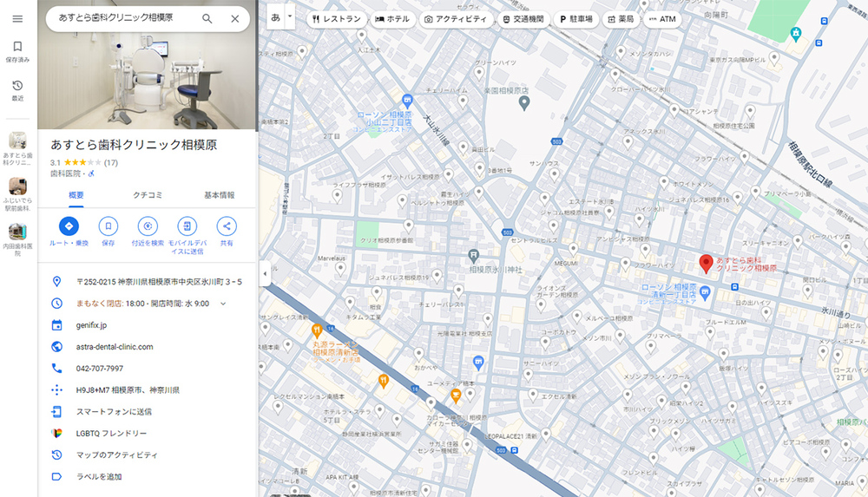Expand the opening hours chevron
The height and width of the screenshot is (497, 868).
point(223,304)
